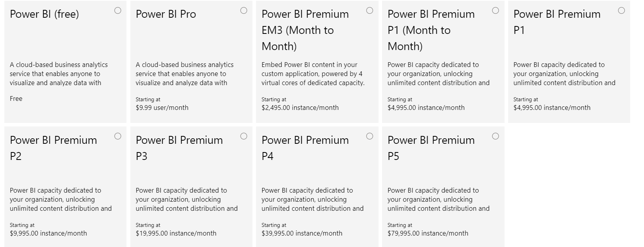The height and width of the screenshot is (247, 644).
Task: Select the Premium P4 radio button
Action: [369, 137]
